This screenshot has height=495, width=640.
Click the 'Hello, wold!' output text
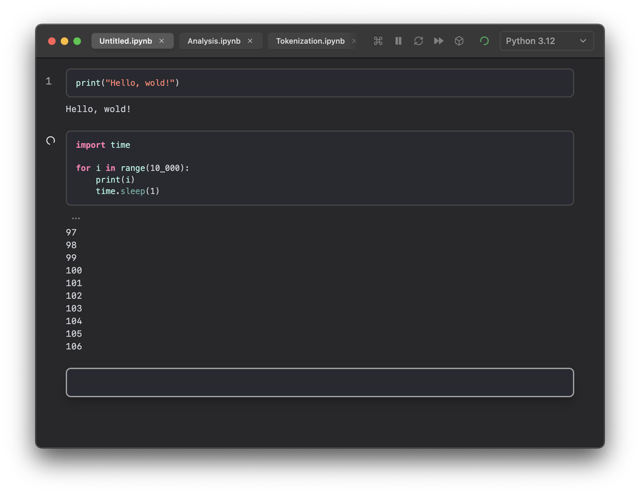(98, 109)
